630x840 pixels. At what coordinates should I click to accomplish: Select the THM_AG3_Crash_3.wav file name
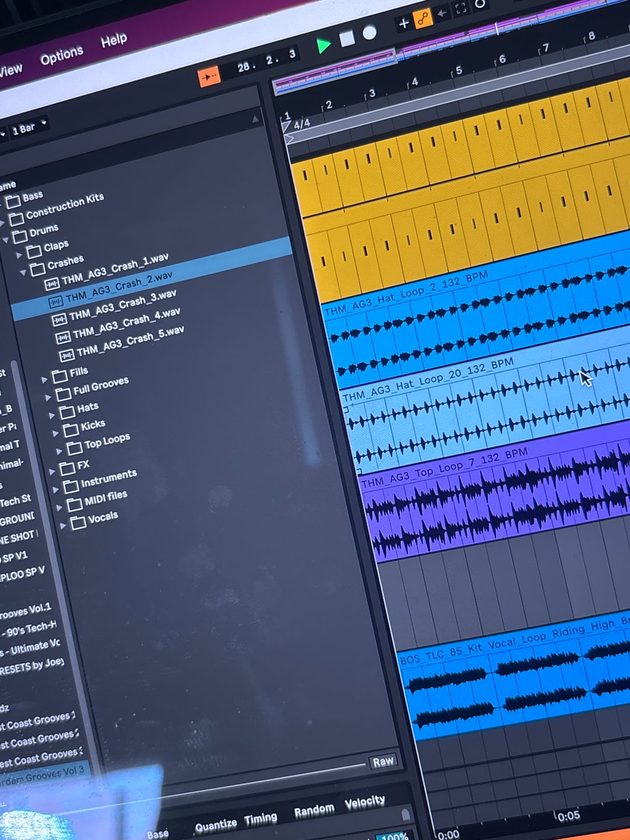[x=123, y=305]
